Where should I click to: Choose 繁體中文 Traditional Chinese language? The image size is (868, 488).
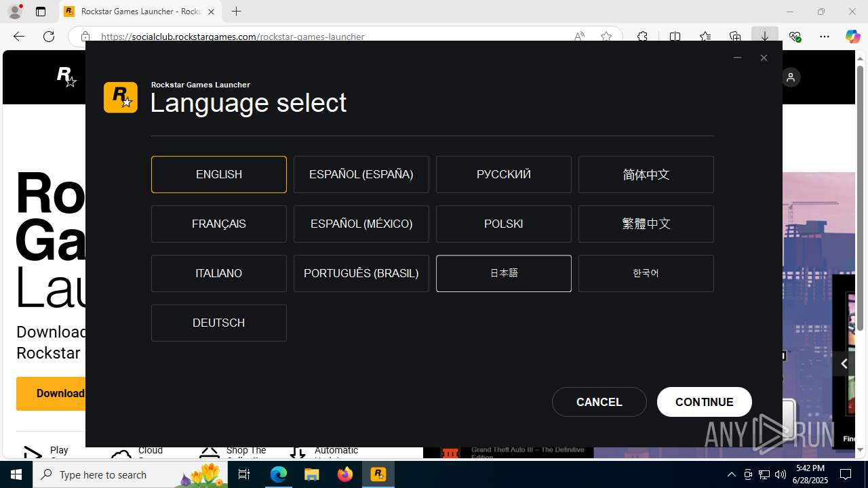click(x=646, y=224)
